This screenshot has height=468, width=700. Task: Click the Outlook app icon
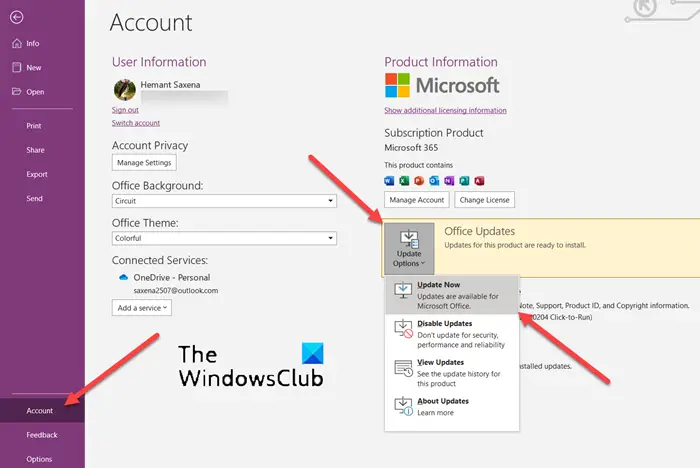434,181
